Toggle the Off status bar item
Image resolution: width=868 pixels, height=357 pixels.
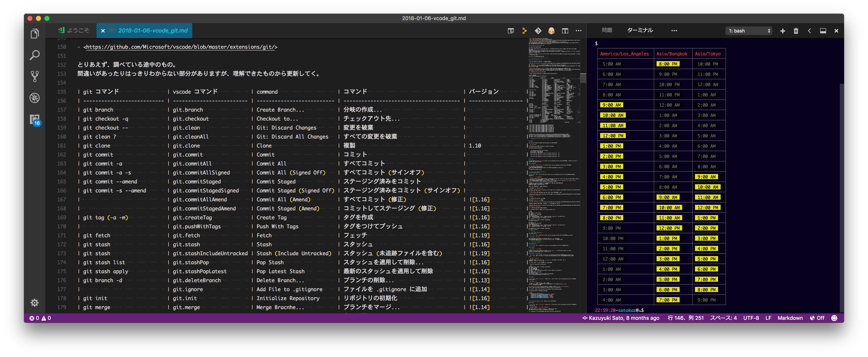817,318
